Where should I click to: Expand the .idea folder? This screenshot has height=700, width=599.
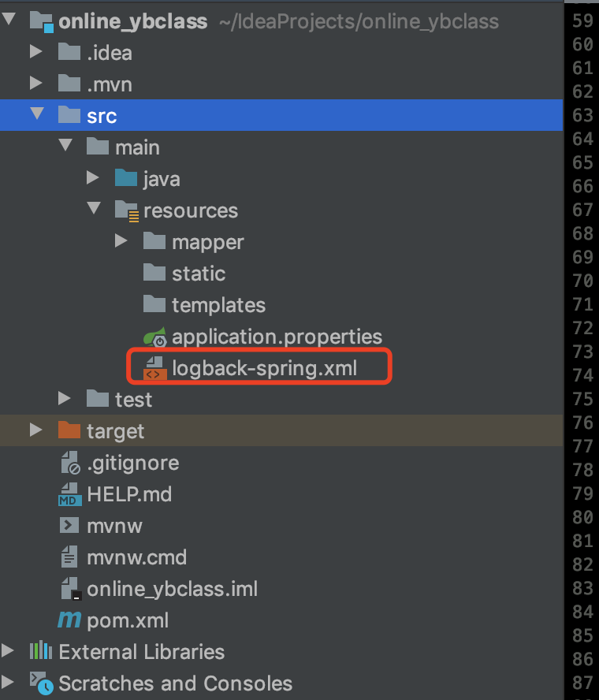(x=35, y=52)
